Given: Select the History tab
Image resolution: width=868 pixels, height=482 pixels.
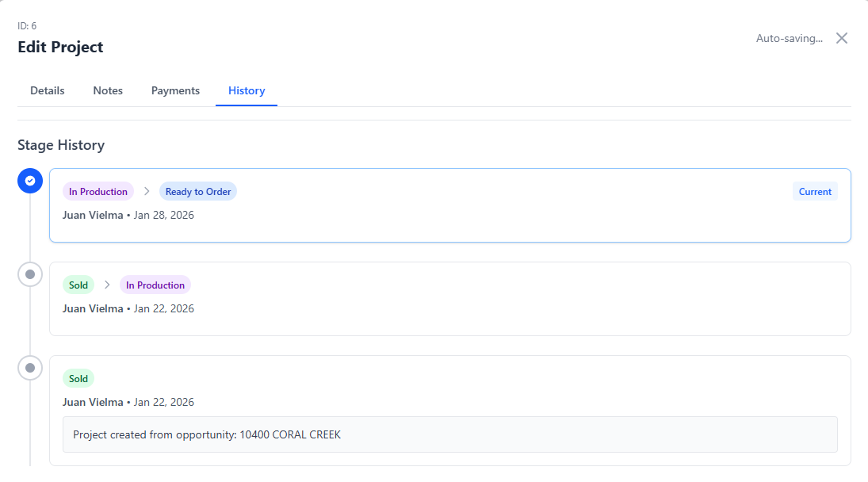Looking at the screenshot, I should tap(247, 90).
